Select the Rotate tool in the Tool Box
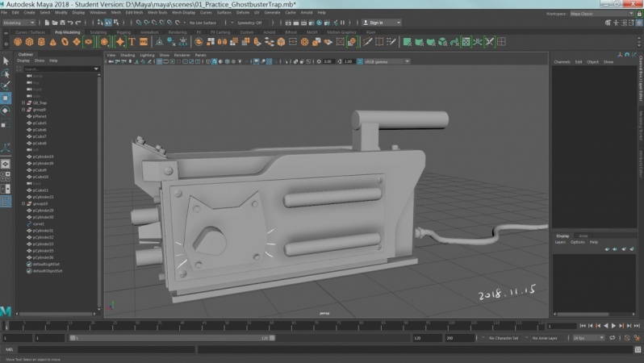 coord(6,111)
